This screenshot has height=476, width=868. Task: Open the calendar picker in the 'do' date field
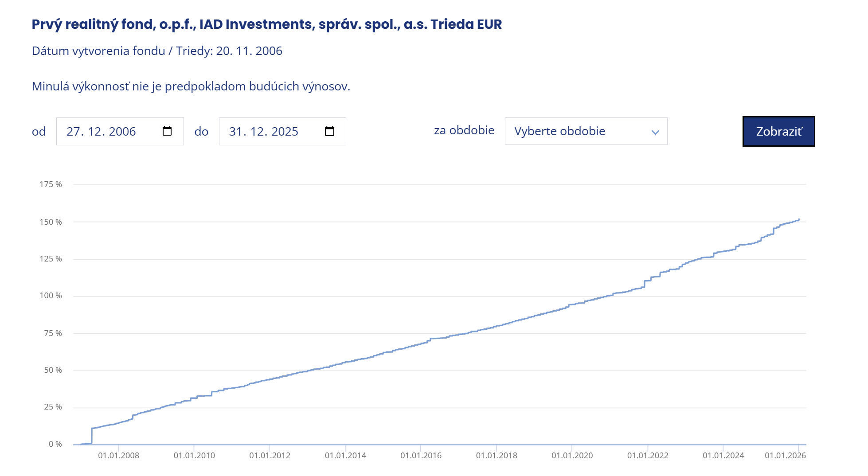329,131
